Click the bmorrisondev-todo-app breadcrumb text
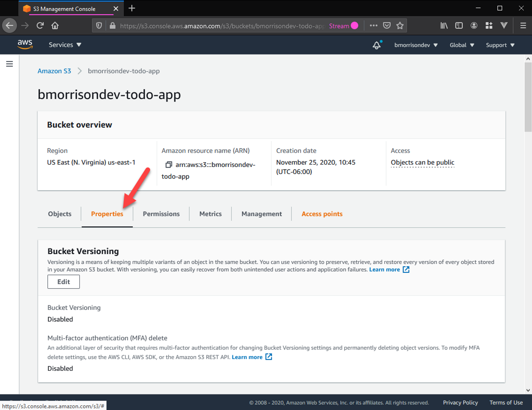The height and width of the screenshot is (410, 532). [x=124, y=71]
